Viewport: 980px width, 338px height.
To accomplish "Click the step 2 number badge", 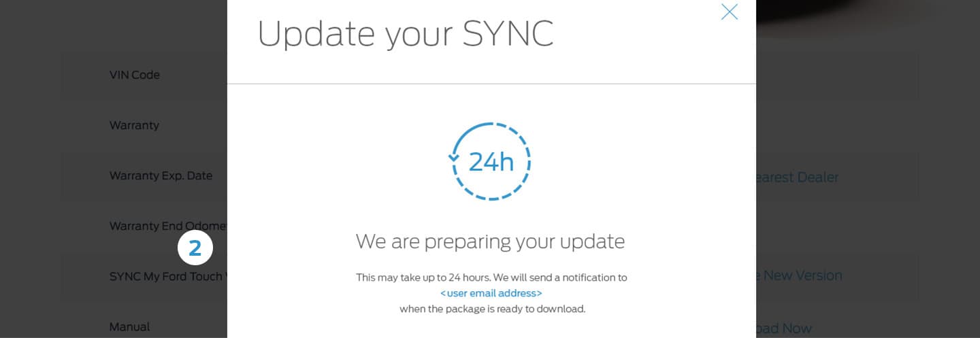I will point(195,248).
